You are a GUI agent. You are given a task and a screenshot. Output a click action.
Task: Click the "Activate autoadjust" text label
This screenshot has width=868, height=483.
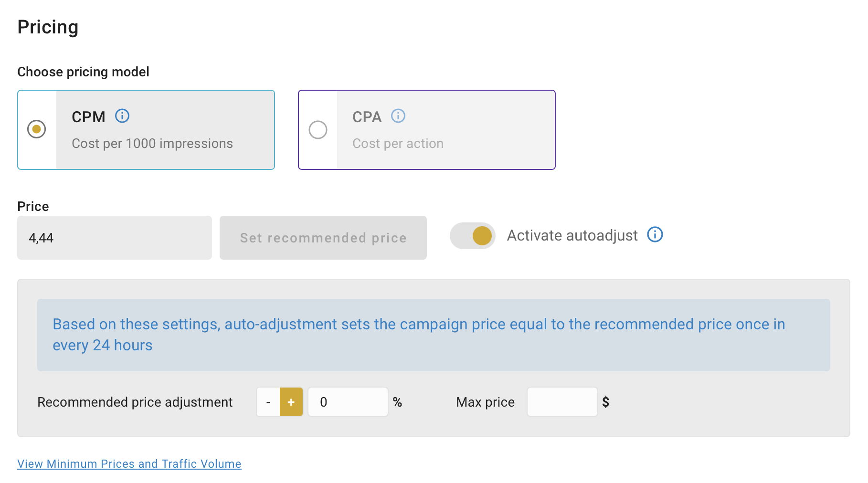coord(572,235)
